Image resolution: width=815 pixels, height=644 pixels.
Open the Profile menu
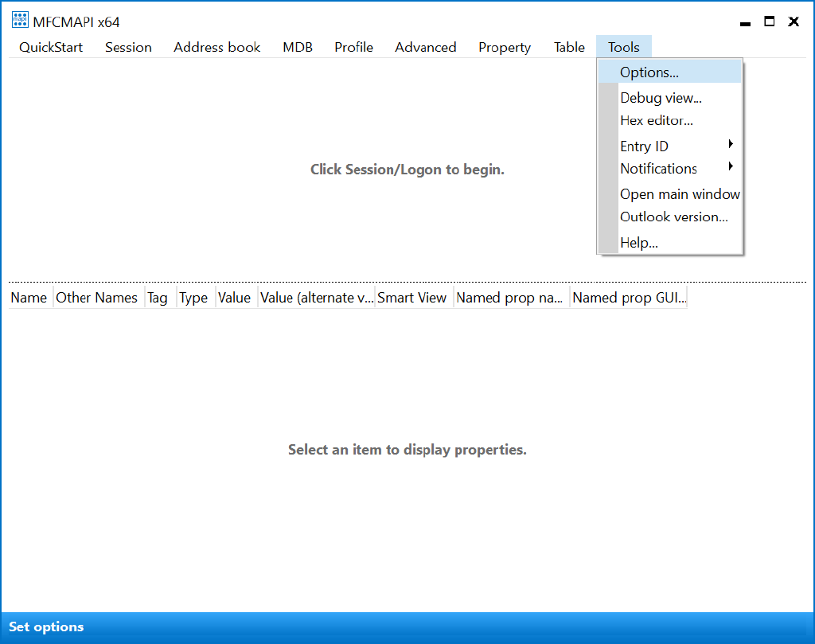pyautogui.click(x=353, y=47)
